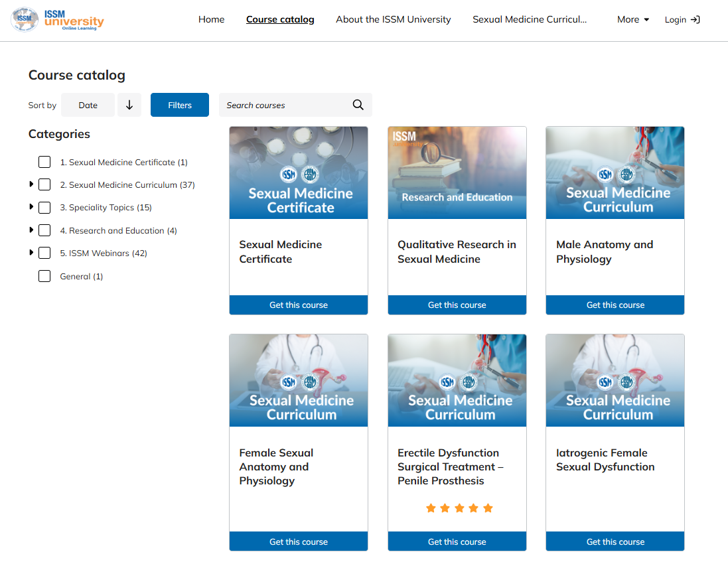Click the search magnifier icon
728x564 pixels.
[x=358, y=105]
